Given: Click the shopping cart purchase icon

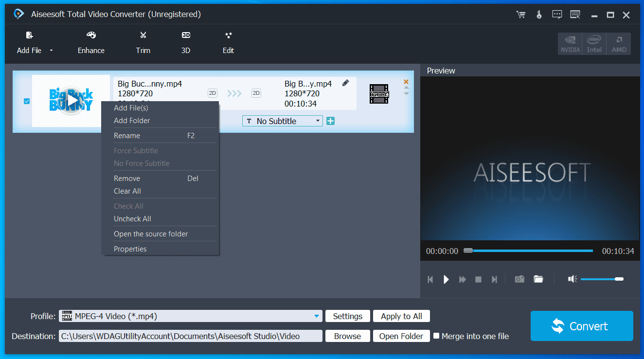Looking at the screenshot, I should tap(521, 15).
